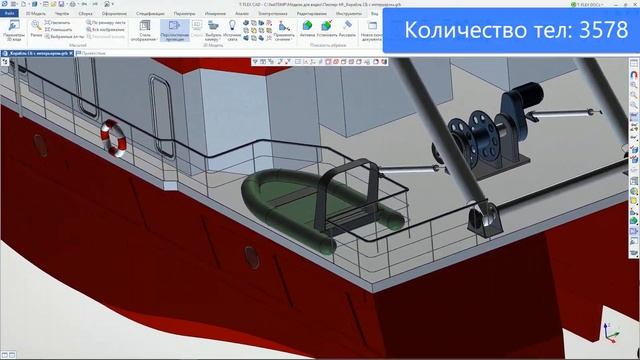640x360 pixels.
Task: Click T-FLEX DOCs button in title bar
Action: (587, 4)
